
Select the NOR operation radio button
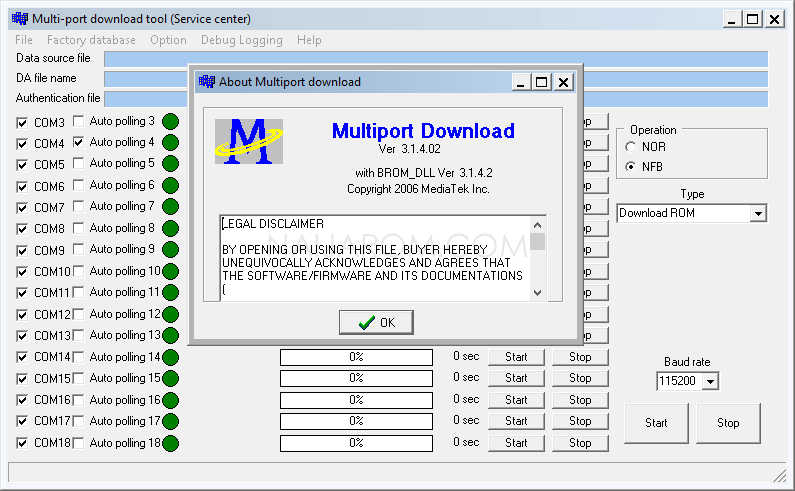(x=630, y=147)
